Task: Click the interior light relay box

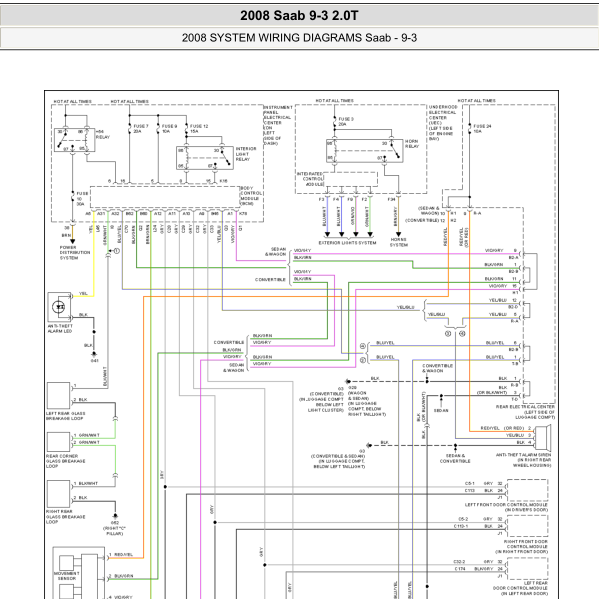Action: pyautogui.click(x=205, y=158)
